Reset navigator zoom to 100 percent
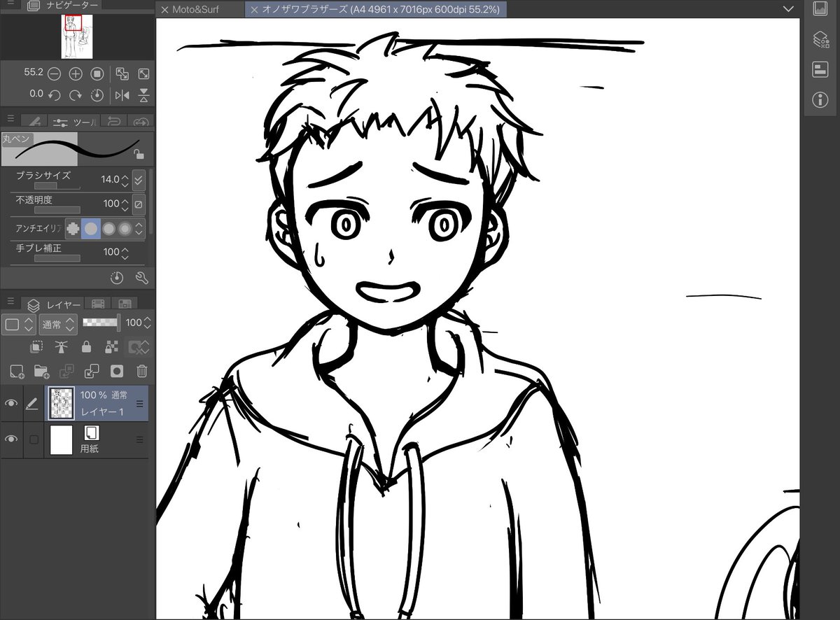This screenshot has height=620, width=840. [97, 73]
